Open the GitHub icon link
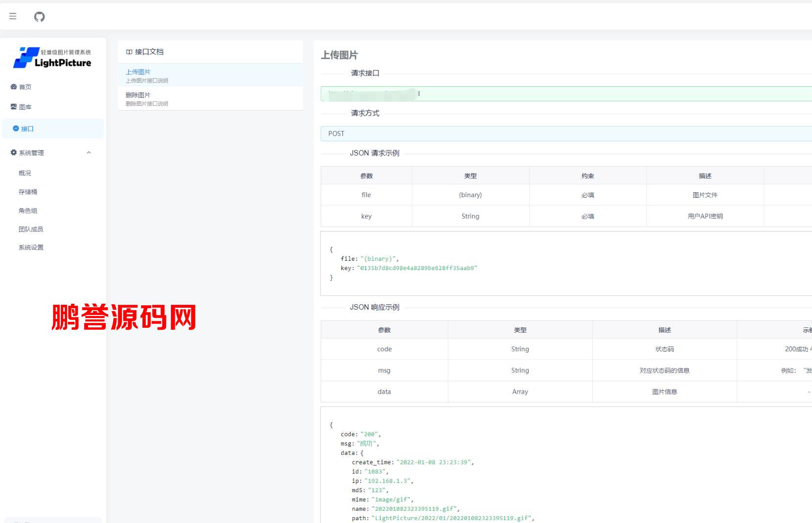 (39, 17)
